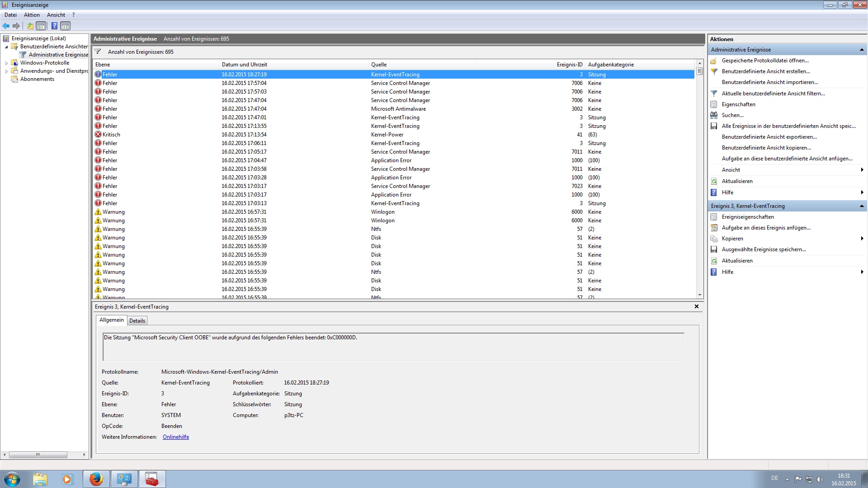
Task: Click the blue Help question mark toolbar icon
Action: (54, 26)
